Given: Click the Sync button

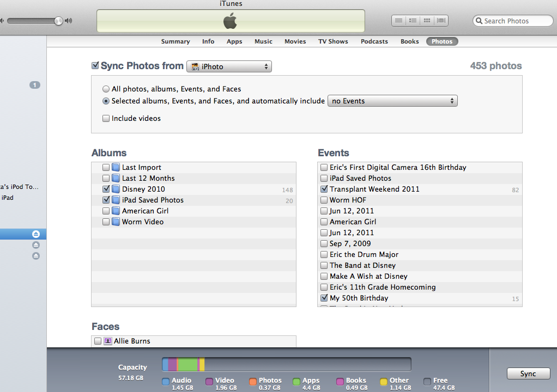Looking at the screenshot, I should pyautogui.click(x=528, y=373).
